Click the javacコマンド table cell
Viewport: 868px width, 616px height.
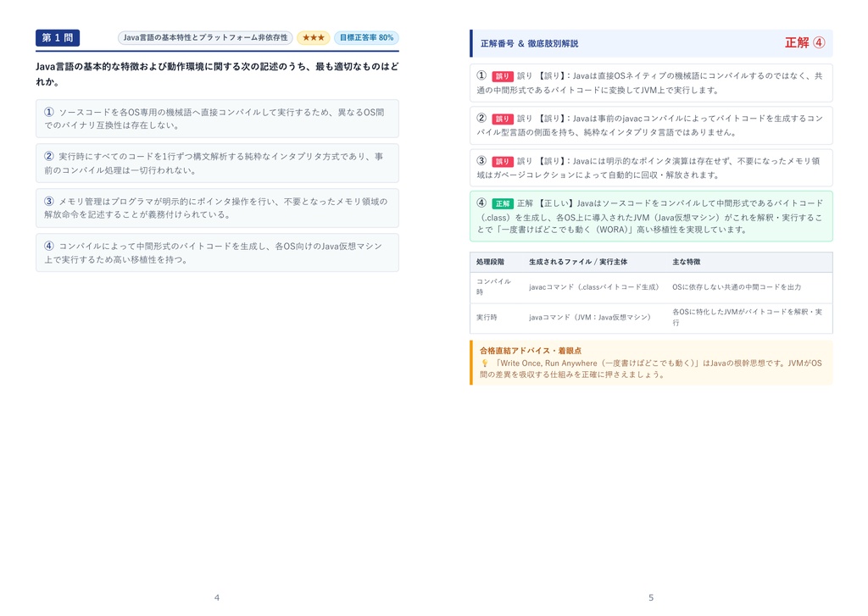[593, 287]
